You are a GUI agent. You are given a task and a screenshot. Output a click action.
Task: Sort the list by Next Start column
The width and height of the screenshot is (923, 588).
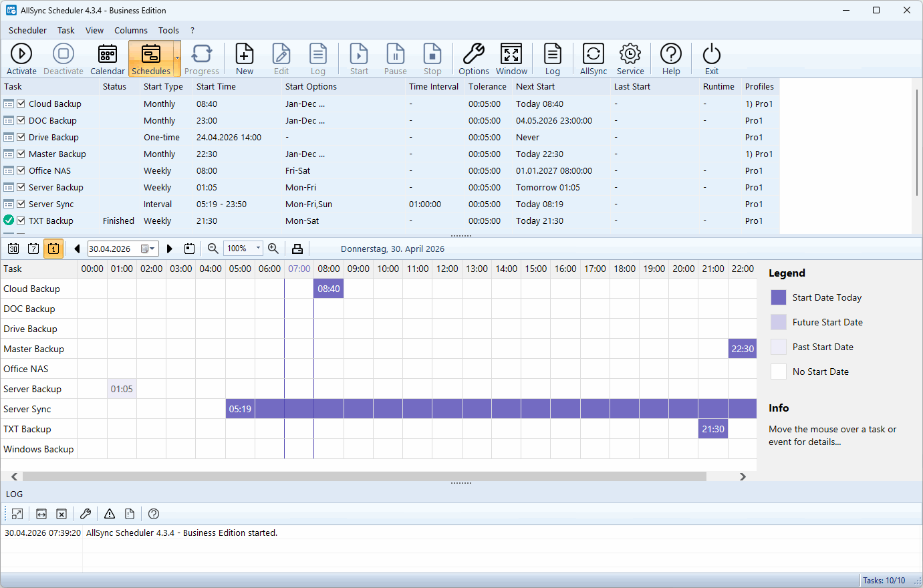[x=535, y=86]
